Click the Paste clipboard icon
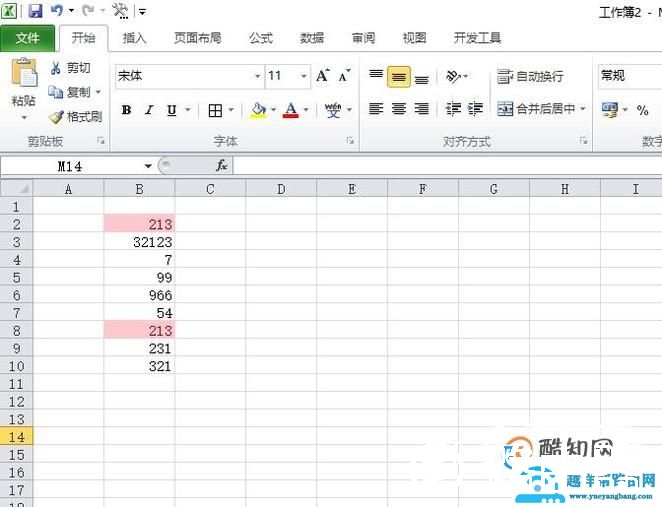 (x=24, y=73)
